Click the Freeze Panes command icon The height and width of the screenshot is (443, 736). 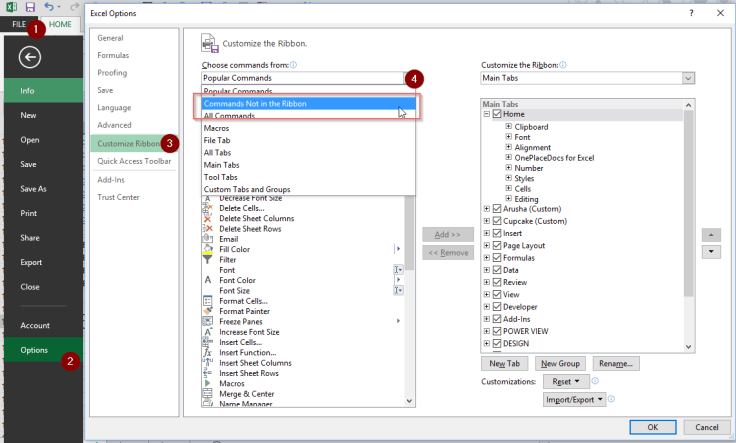(208, 321)
